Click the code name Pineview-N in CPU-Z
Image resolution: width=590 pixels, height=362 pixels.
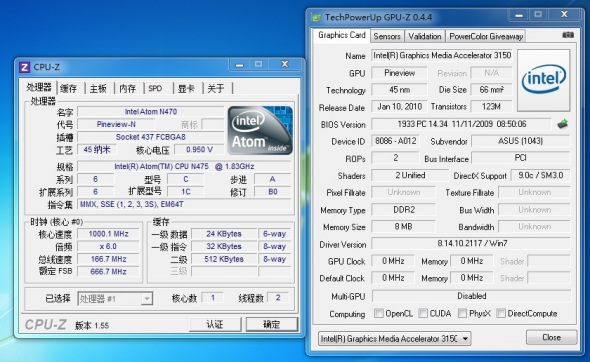pyautogui.click(x=116, y=125)
